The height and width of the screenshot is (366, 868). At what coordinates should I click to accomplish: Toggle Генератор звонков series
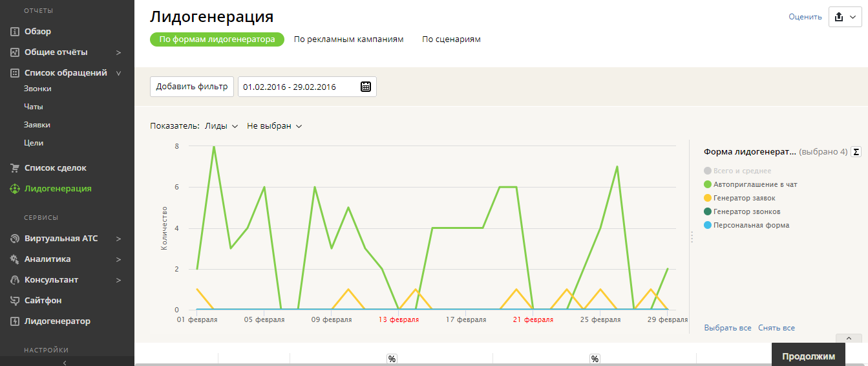point(742,211)
